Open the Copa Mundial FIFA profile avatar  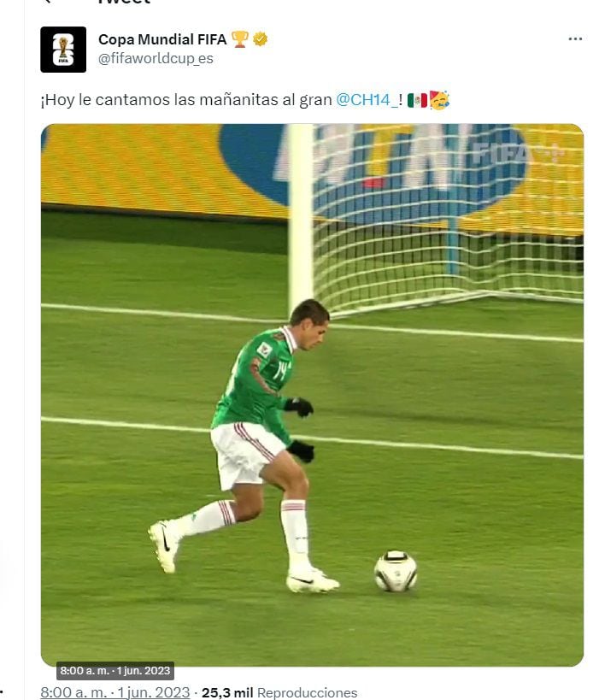(x=63, y=50)
